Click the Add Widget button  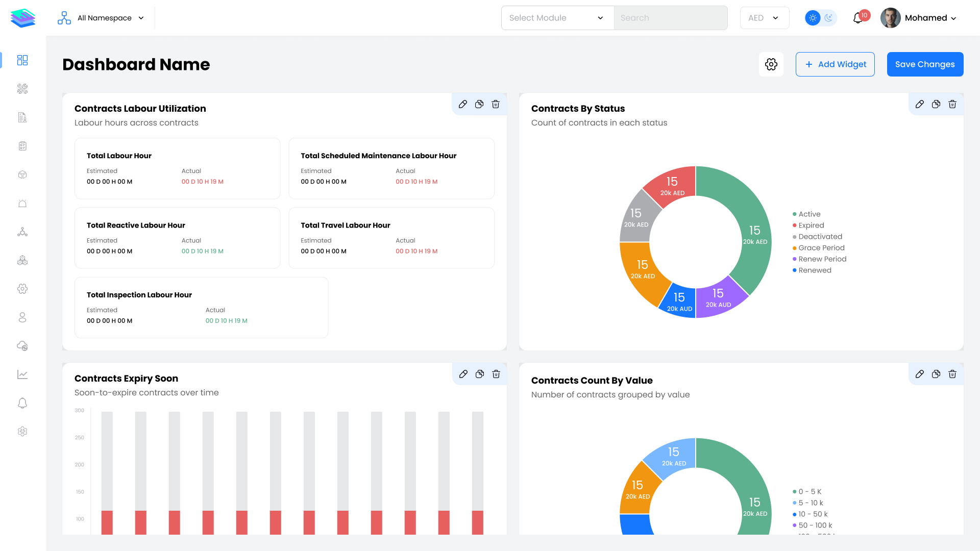pos(835,64)
